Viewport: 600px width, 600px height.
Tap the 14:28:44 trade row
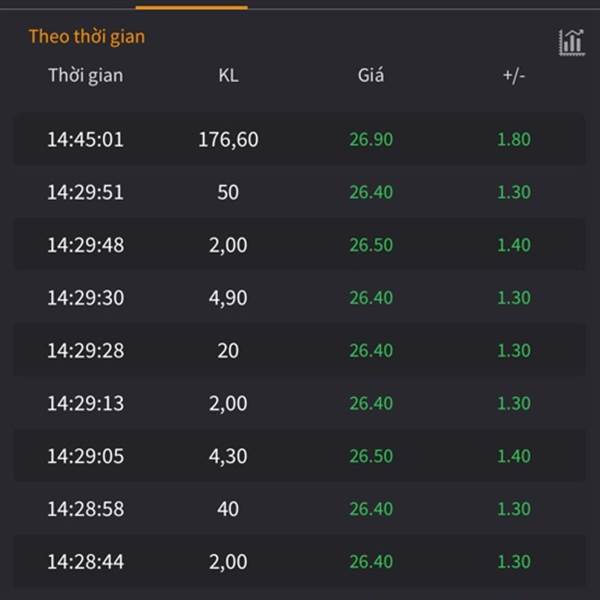pyautogui.click(x=300, y=561)
